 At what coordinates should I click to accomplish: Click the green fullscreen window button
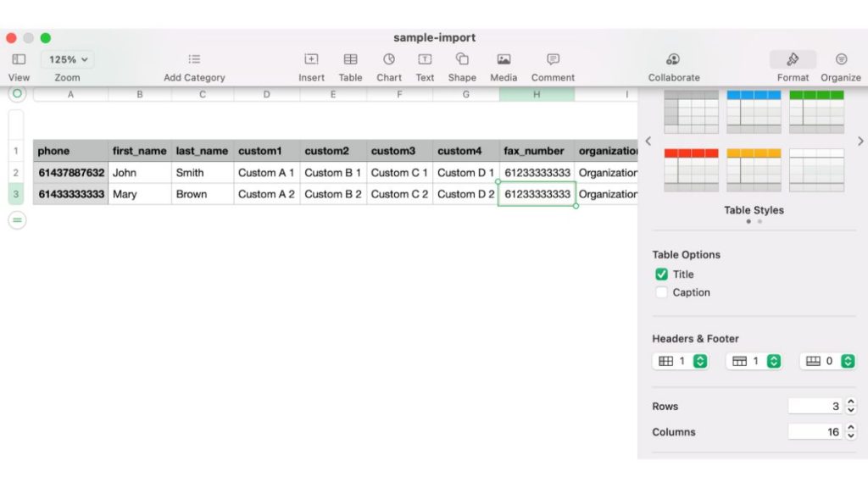point(46,37)
